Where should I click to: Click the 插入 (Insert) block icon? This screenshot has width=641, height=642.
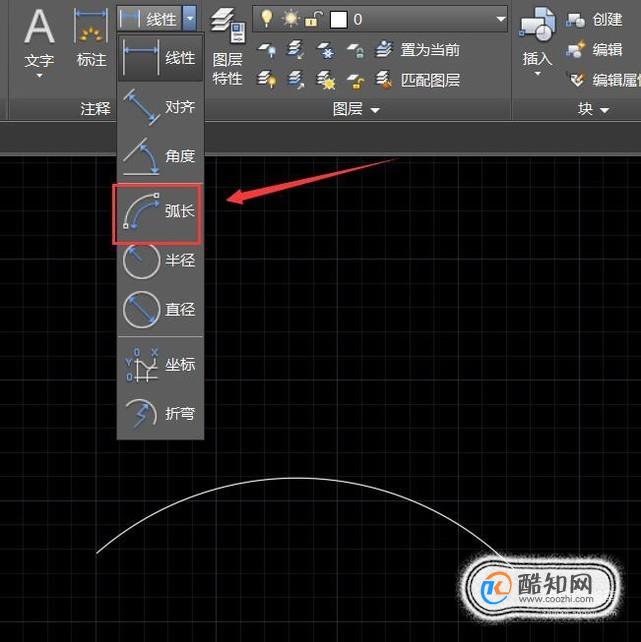537,25
